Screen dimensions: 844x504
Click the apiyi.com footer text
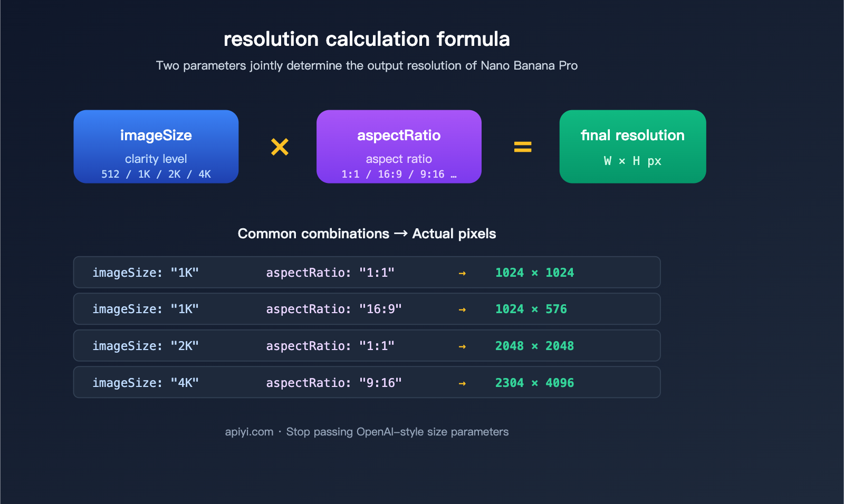[x=249, y=432]
